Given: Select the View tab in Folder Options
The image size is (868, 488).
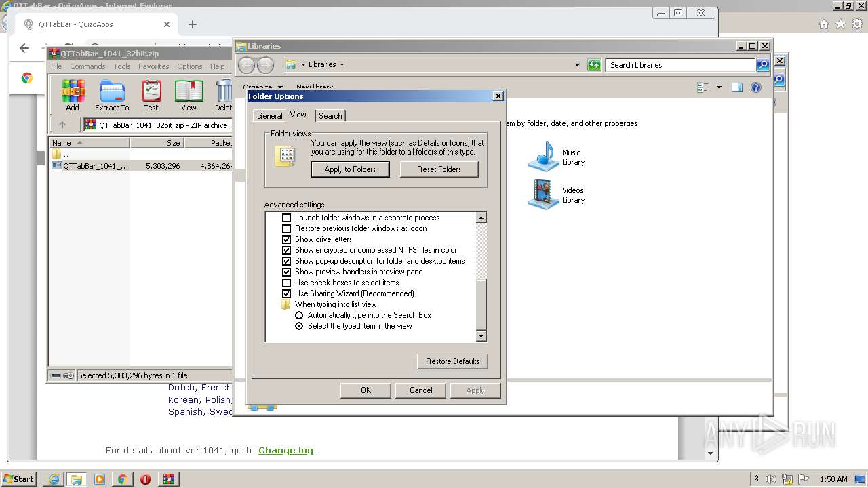Looking at the screenshot, I should coord(298,115).
